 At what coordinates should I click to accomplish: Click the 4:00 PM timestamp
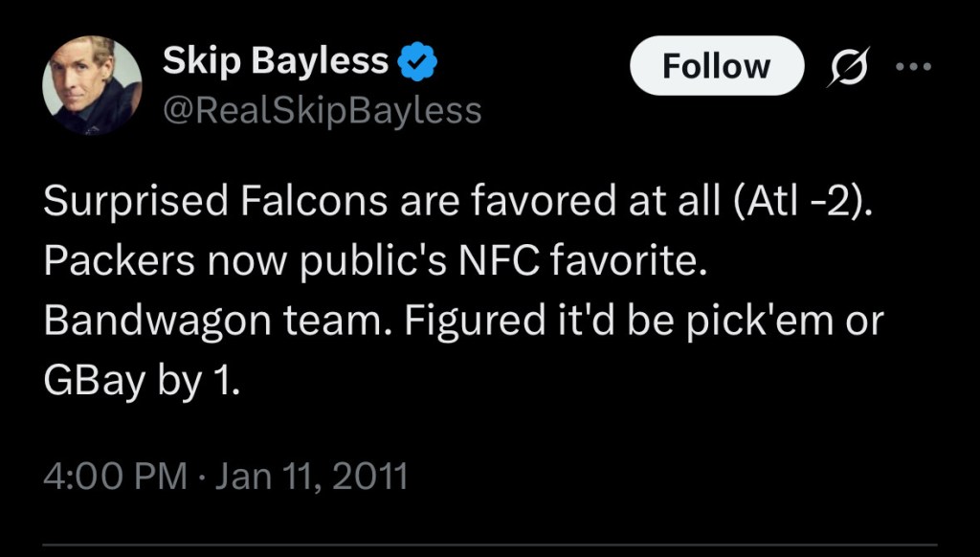point(115,476)
